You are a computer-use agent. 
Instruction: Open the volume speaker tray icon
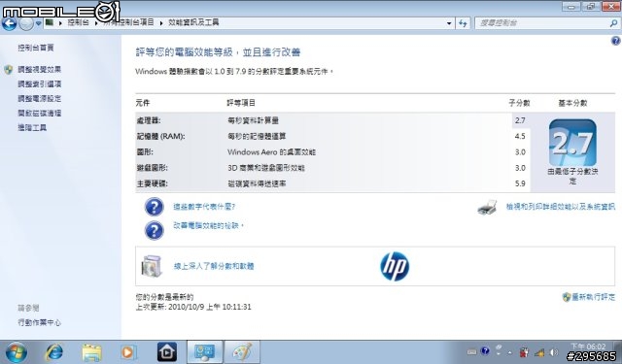554,352
